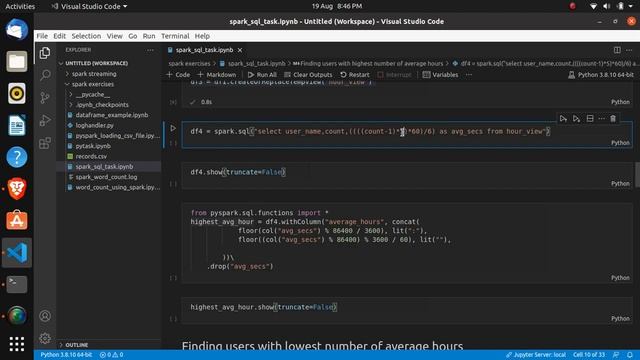Open the Explorer view in activity bar
640x360 pixels.
[45, 53]
